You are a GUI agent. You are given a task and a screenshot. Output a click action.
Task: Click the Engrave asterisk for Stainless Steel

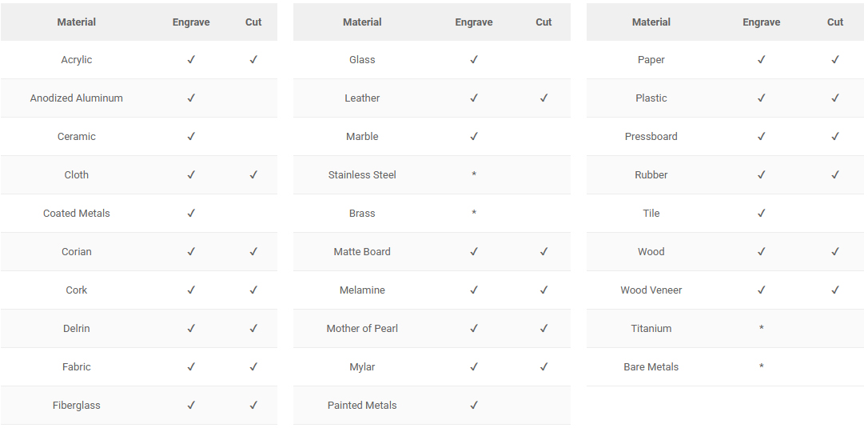(x=474, y=175)
